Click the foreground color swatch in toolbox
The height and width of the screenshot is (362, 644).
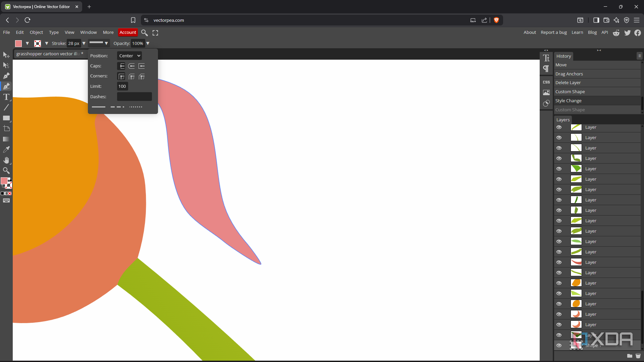(4, 181)
